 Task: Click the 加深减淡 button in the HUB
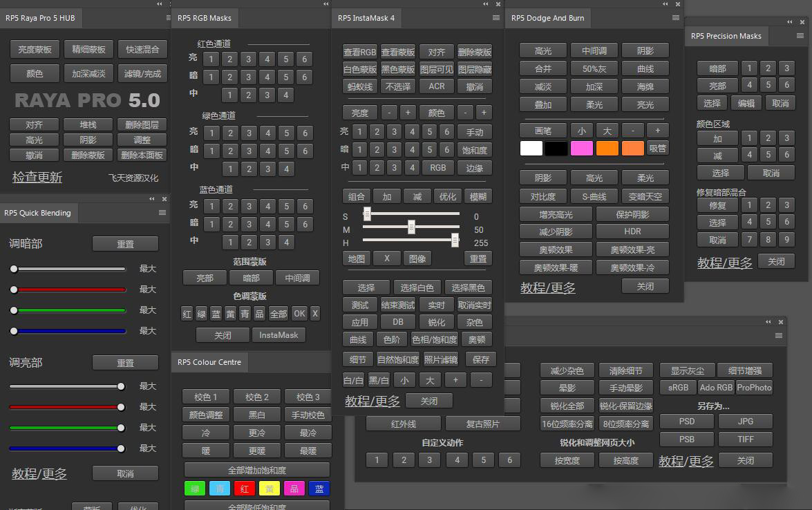[88, 74]
